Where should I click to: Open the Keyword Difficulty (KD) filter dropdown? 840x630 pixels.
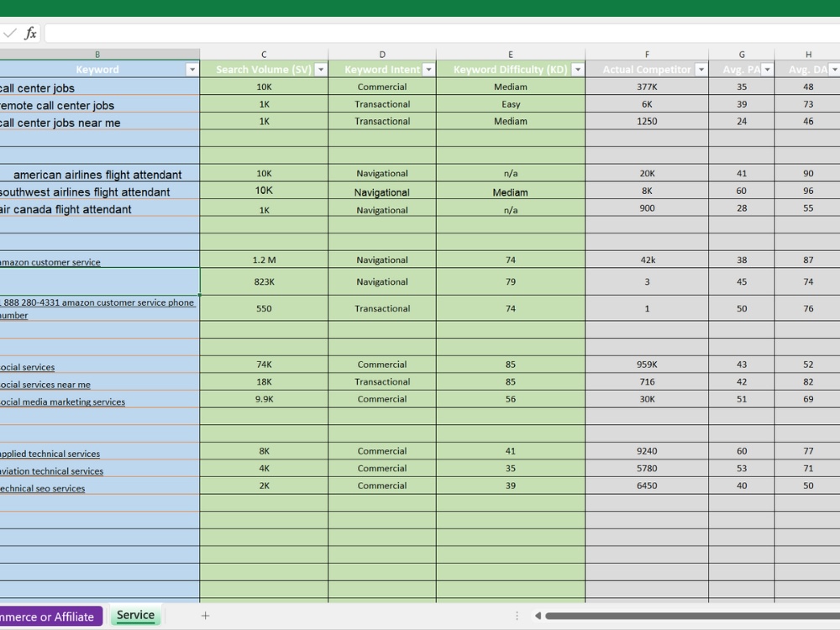(x=578, y=70)
